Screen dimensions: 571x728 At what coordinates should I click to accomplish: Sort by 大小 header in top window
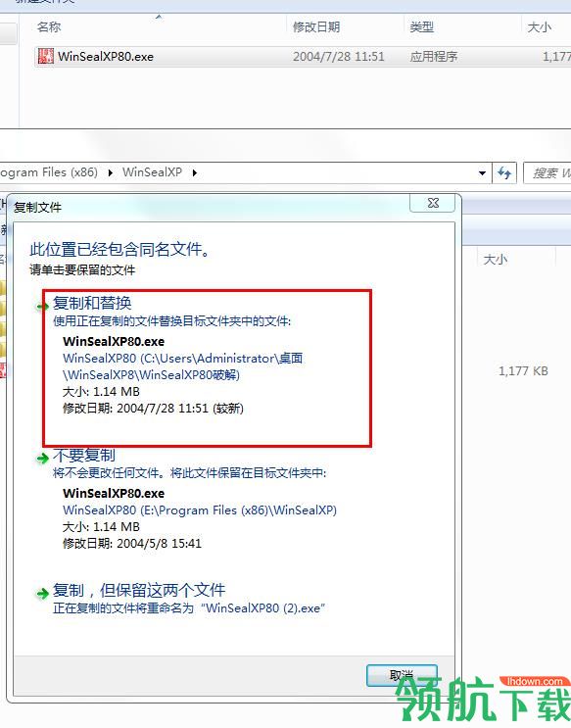[x=539, y=26]
